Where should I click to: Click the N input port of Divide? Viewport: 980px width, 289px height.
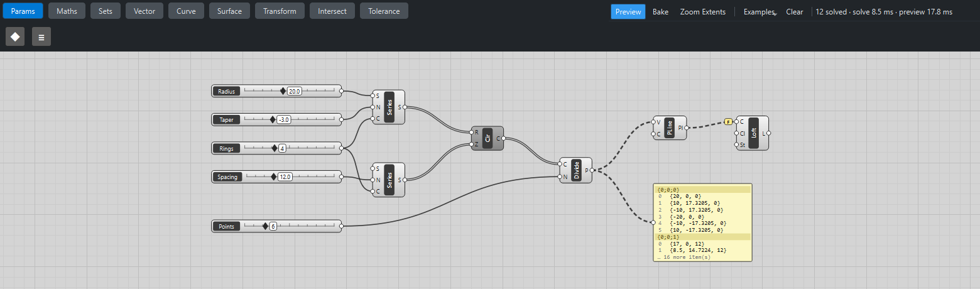pos(561,177)
